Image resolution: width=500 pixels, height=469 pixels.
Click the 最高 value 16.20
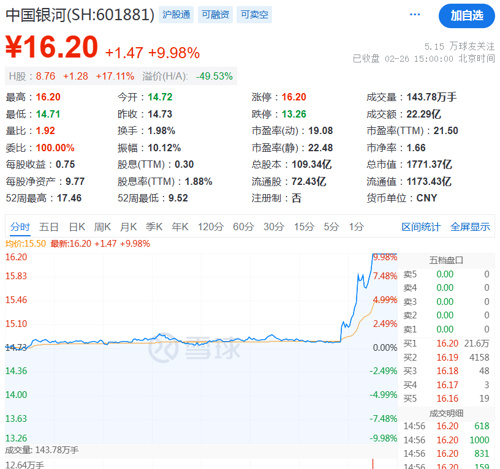click(x=48, y=97)
